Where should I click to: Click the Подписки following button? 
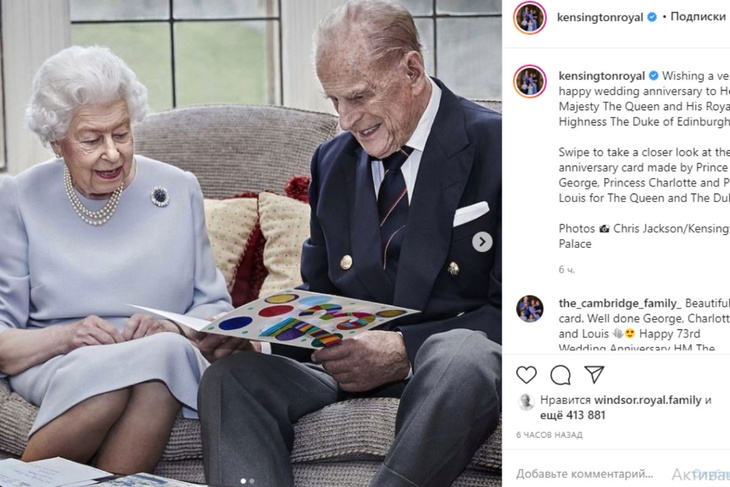(x=698, y=17)
